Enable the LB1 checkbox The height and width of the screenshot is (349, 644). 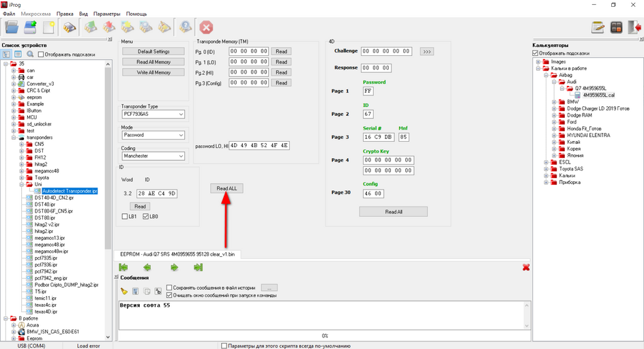pos(125,217)
